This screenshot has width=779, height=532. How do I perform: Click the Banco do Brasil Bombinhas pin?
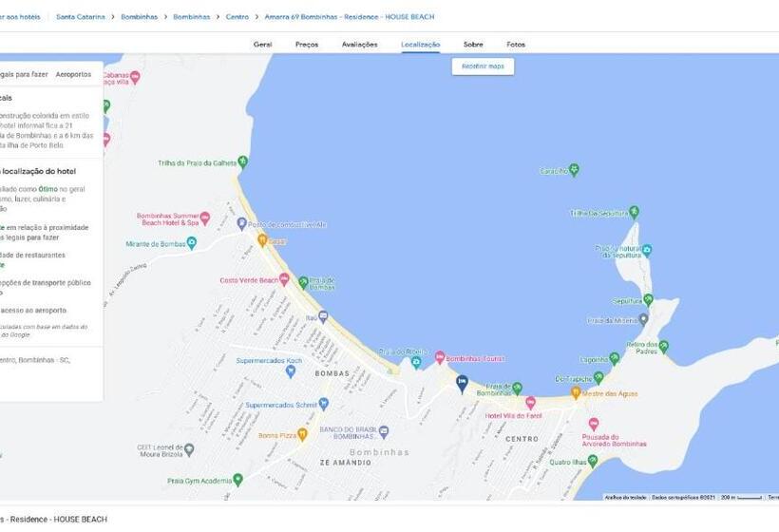click(x=384, y=432)
